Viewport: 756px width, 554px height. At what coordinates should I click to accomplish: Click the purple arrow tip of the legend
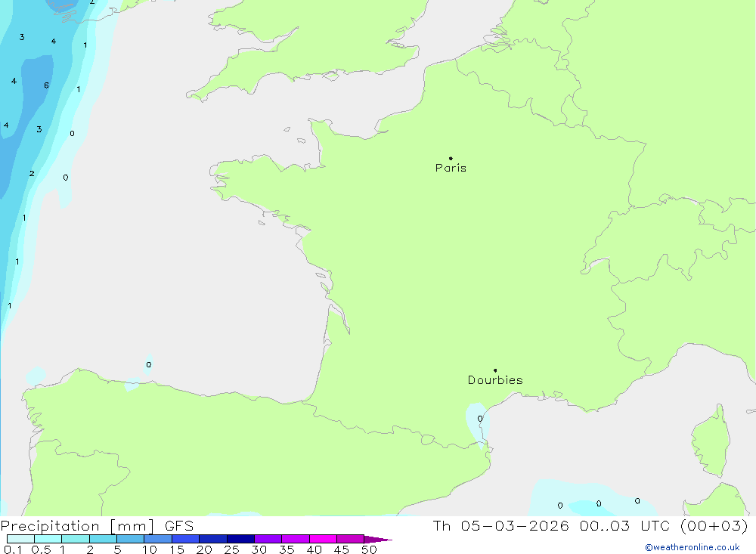378,539
